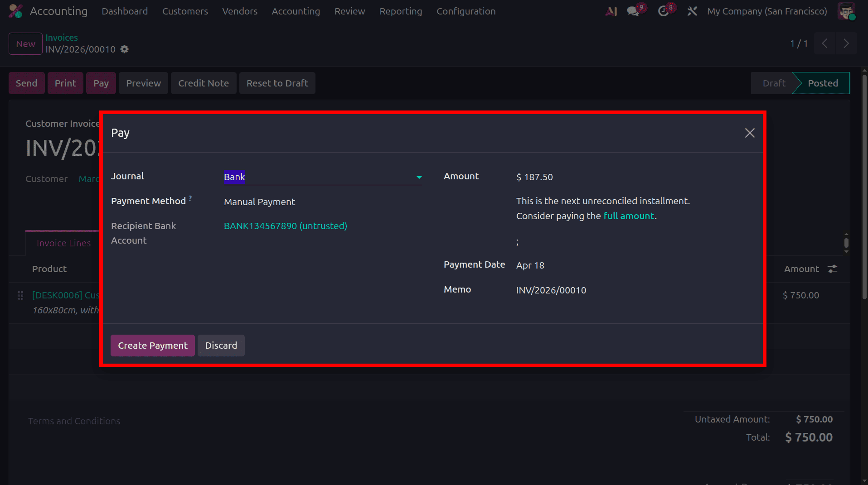Go to the next record arrow
Image resolution: width=868 pixels, height=485 pixels.
(x=846, y=43)
